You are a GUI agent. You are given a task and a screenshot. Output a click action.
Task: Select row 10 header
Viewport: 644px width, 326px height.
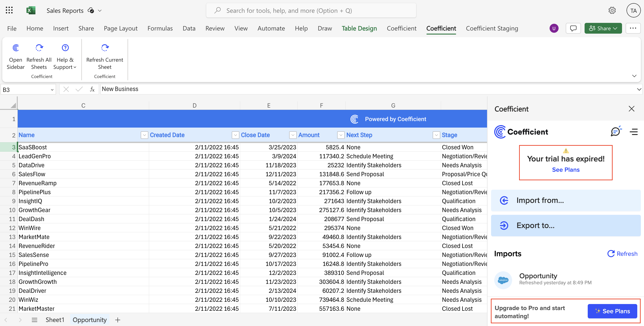(x=9, y=210)
